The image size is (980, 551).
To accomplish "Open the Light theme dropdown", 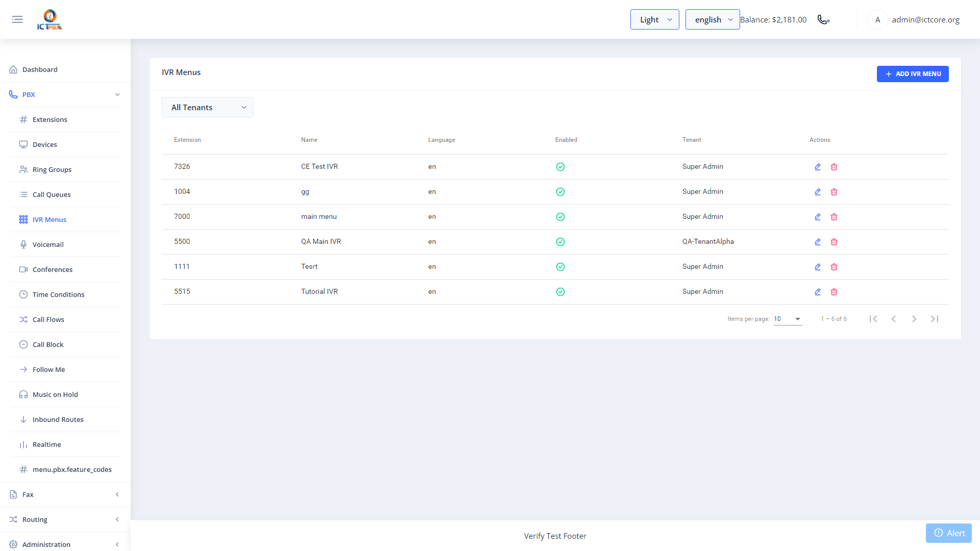I will (x=655, y=19).
